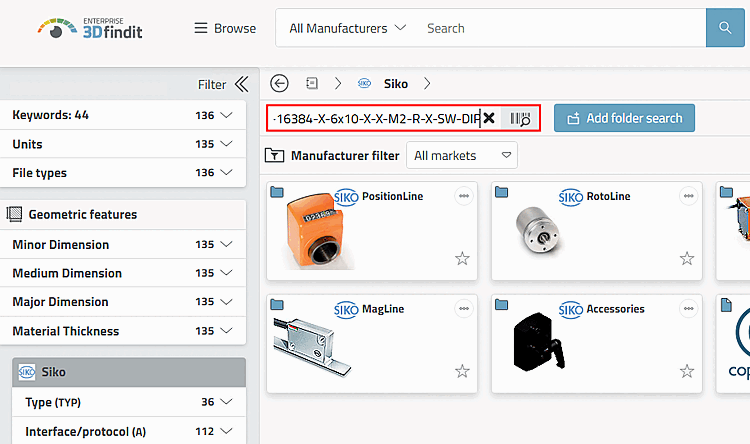Click the Geometric features heading
Screen dimensions: 750x444
[x=83, y=214]
